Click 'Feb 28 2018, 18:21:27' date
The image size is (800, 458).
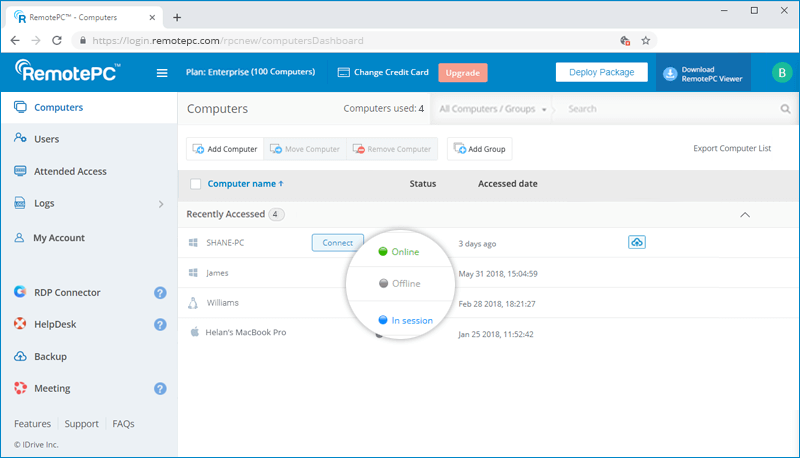(497, 304)
